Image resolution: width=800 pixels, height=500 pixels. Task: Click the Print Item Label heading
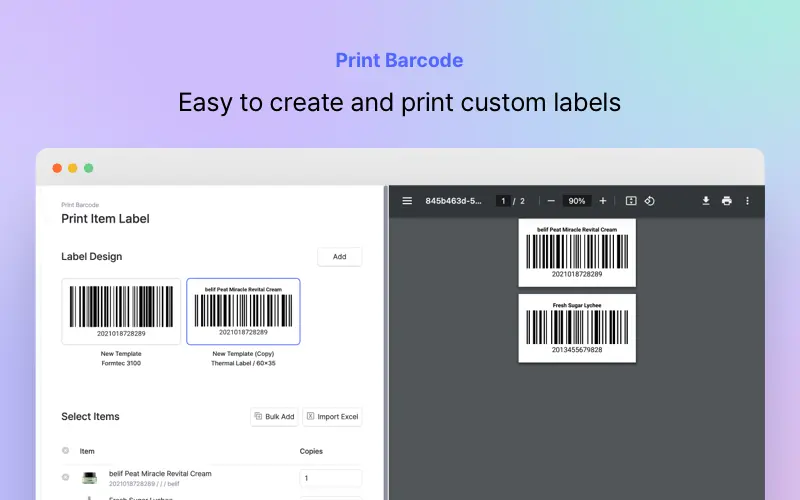(x=105, y=219)
